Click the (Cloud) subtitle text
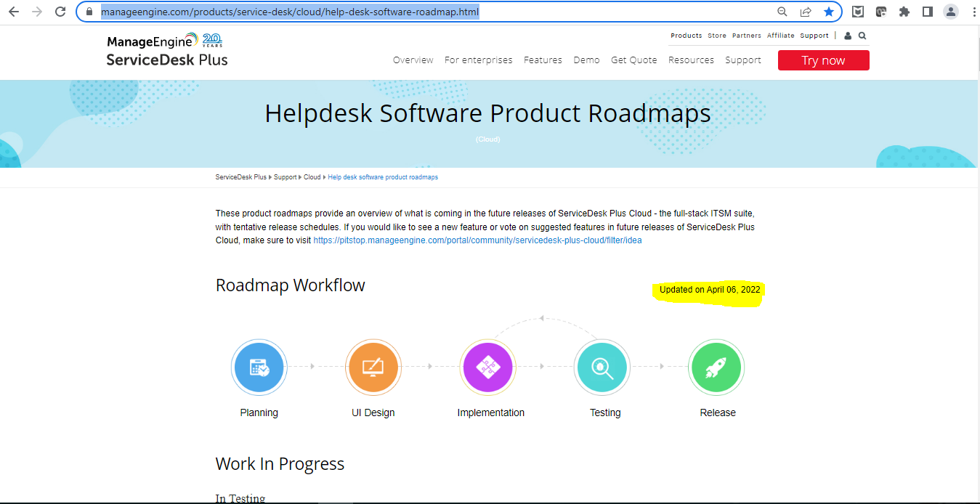 488,139
